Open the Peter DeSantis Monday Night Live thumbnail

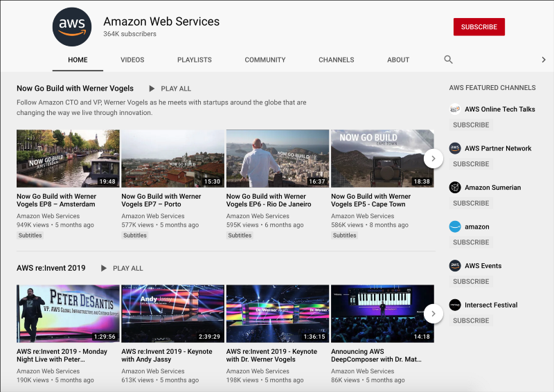pos(68,314)
